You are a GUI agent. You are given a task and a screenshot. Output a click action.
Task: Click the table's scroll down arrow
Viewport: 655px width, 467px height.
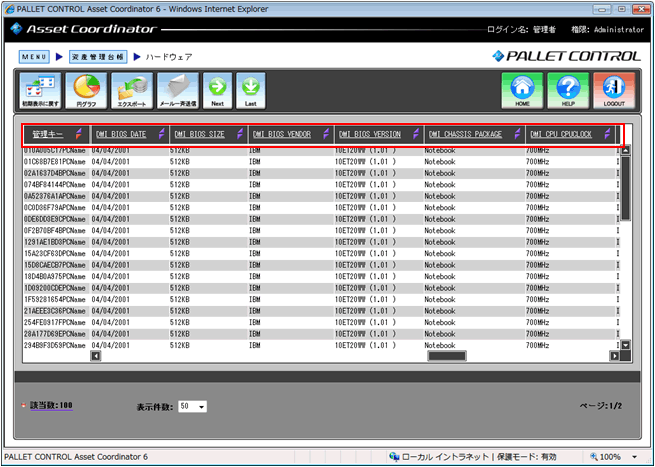[625, 345]
